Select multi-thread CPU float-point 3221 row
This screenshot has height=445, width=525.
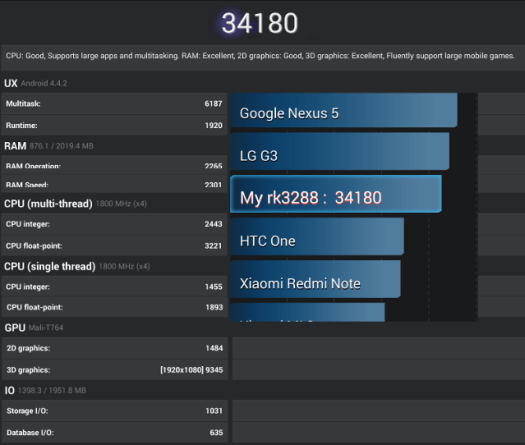[x=114, y=246]
